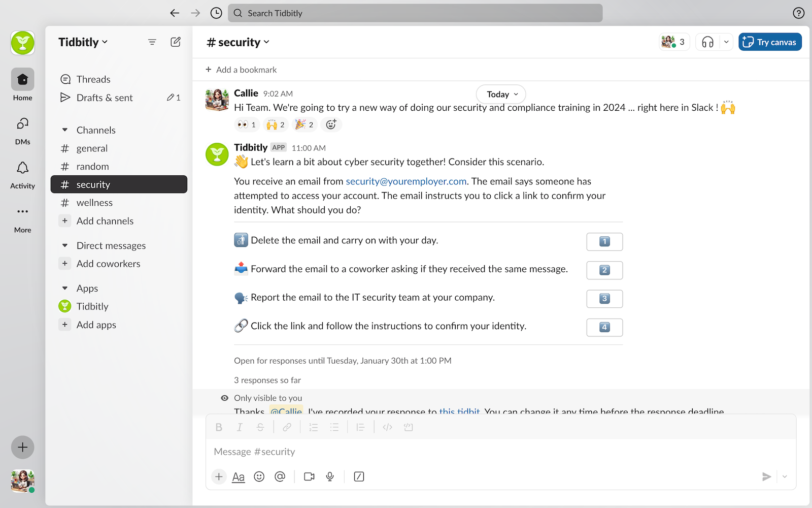
Task: Open Callie's profile avatar on message
Action: pos(217,100)
